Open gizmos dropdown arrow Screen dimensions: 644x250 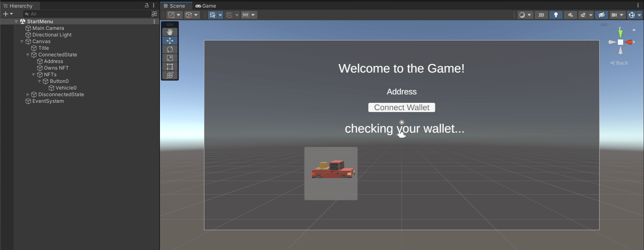[x=639, y=15]
